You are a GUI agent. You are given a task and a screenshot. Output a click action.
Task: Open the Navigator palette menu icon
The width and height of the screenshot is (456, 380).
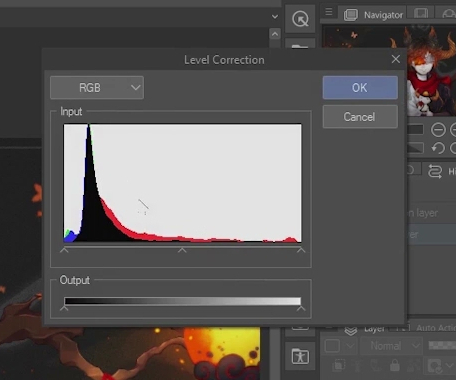point(329,12)
